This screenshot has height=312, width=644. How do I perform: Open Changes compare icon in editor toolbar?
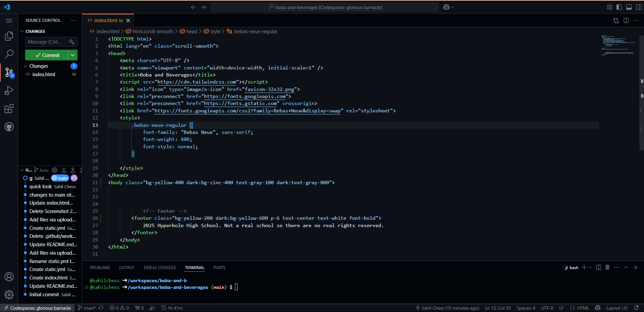pyautogui.click(x=616, y=20)
